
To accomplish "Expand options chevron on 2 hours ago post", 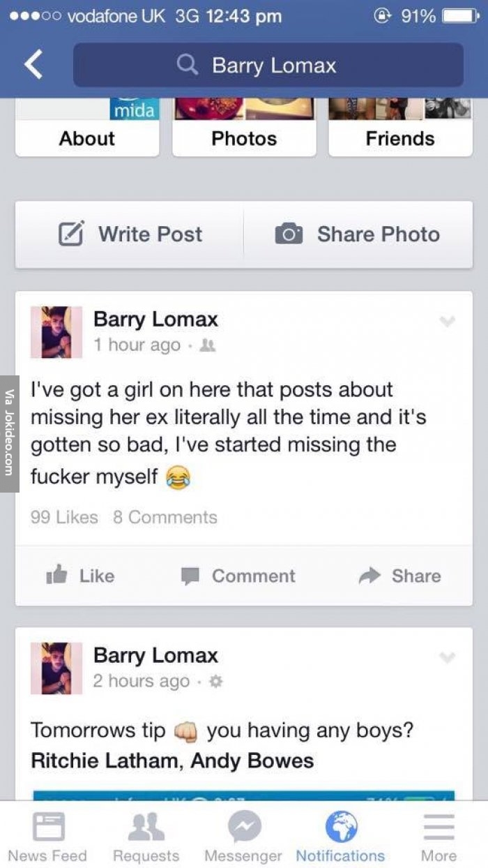I will pos(448,657).
